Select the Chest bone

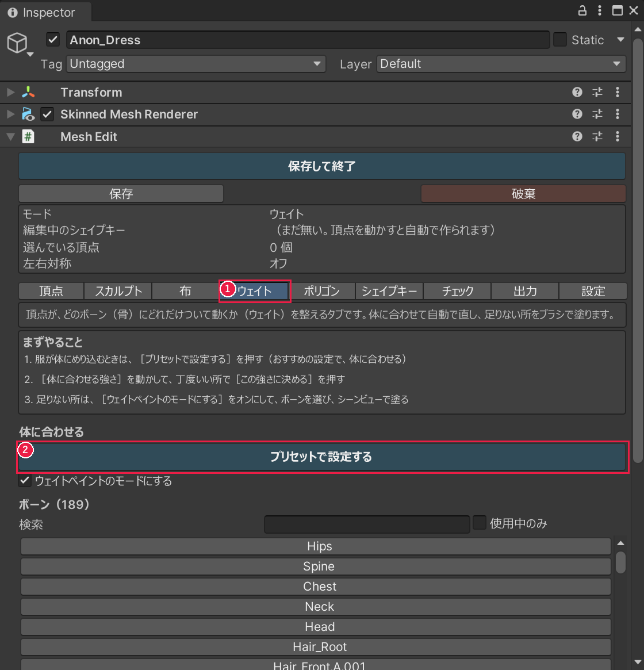(x=316, y=586)
